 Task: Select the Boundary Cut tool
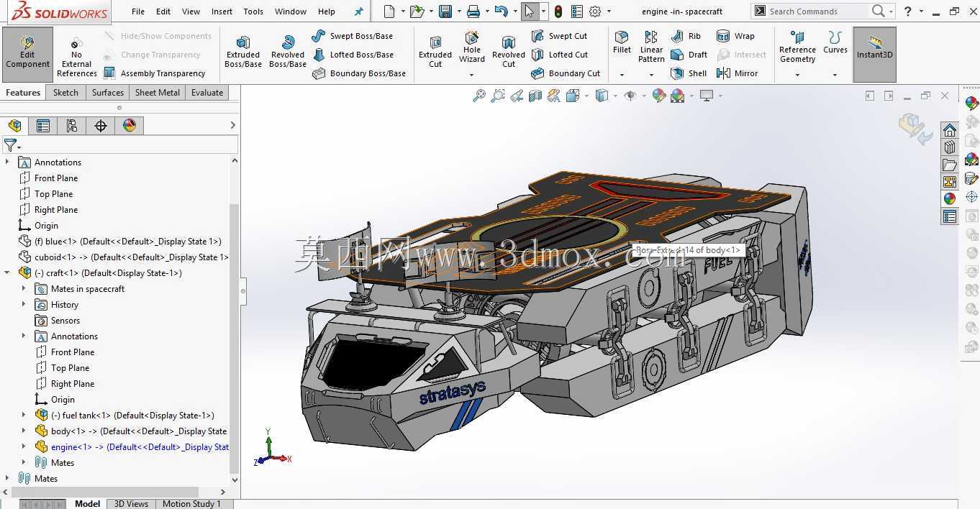click(566, 73)
